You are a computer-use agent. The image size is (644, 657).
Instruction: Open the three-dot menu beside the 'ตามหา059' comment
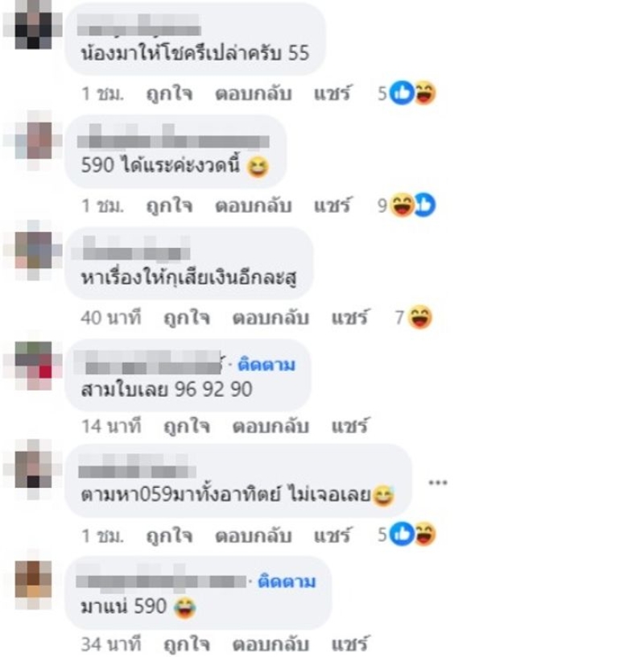tap(438, 483)
